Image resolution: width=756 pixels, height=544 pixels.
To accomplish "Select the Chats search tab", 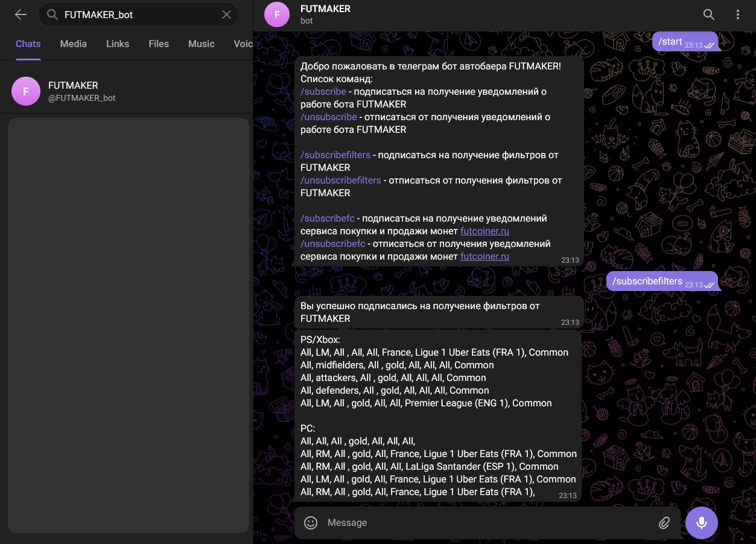I will pos(28,44).
